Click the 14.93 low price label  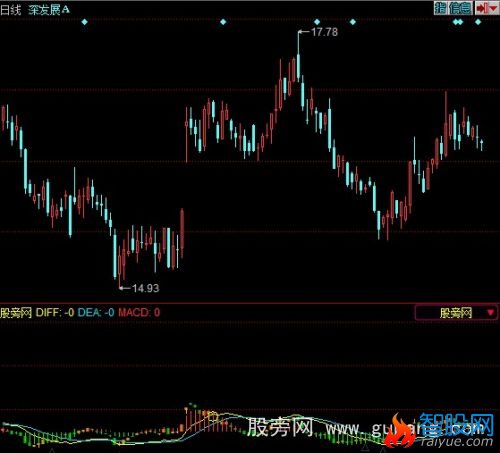[x=146, y=288]
